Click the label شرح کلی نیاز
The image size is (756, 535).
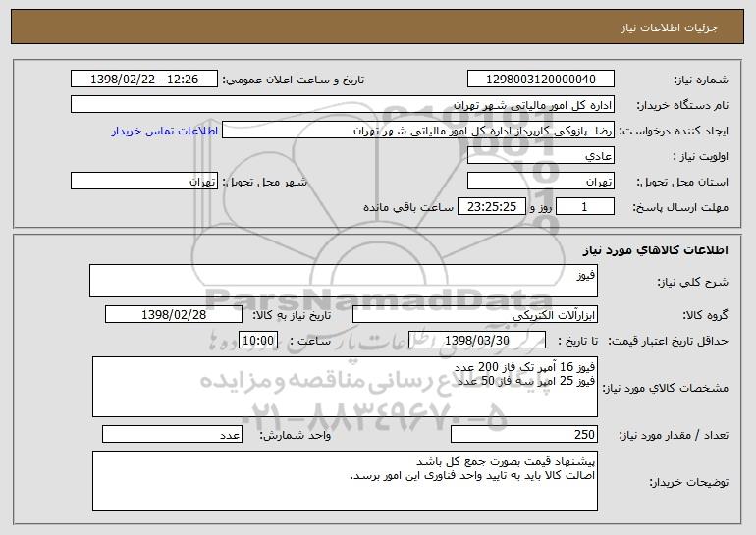693,282
